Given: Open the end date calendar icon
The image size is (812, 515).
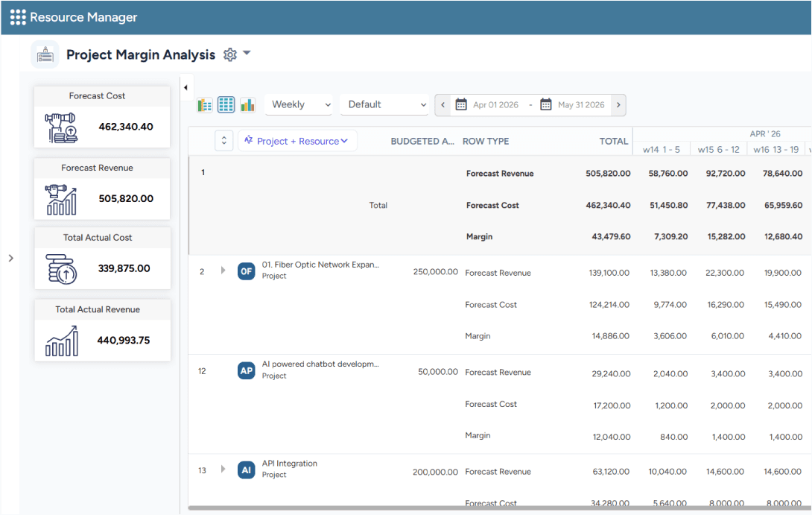Looking at the screenshot, I should click(546, 104).
